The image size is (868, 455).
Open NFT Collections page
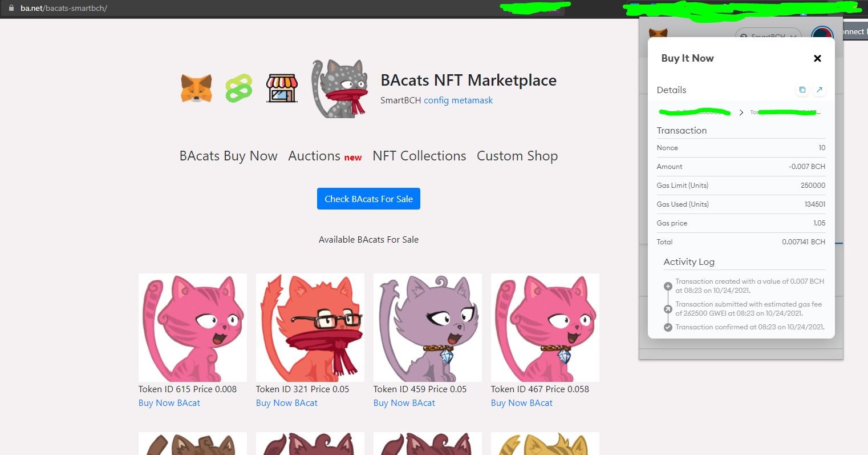pyautogui.click(x=419, y=156)
